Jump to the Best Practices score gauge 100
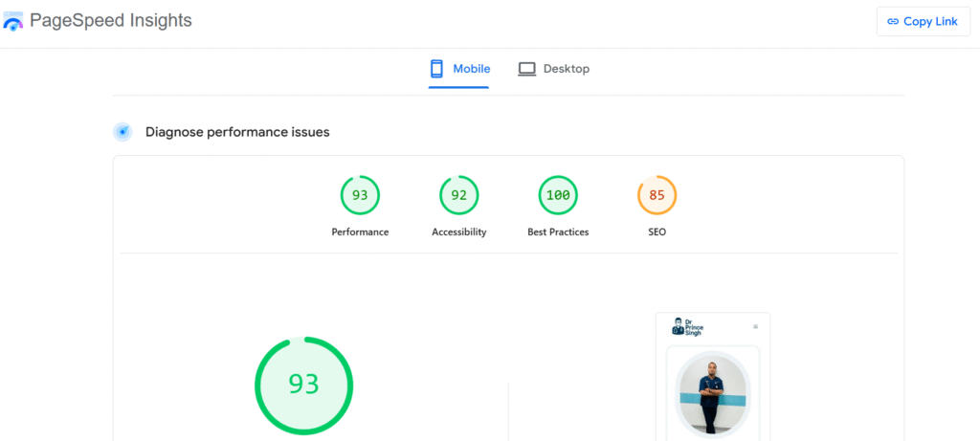980x441 pixels. (x=558, y=195)
